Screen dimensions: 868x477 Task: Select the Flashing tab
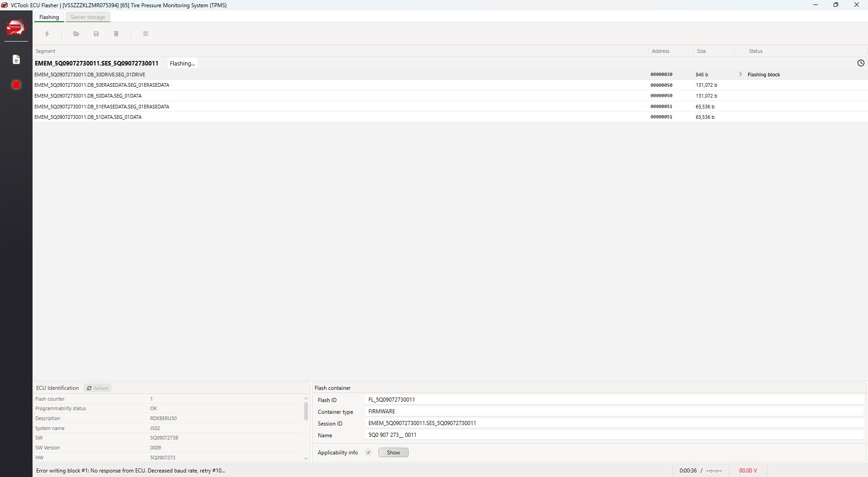pyautogui.click(x=49, y=17)
